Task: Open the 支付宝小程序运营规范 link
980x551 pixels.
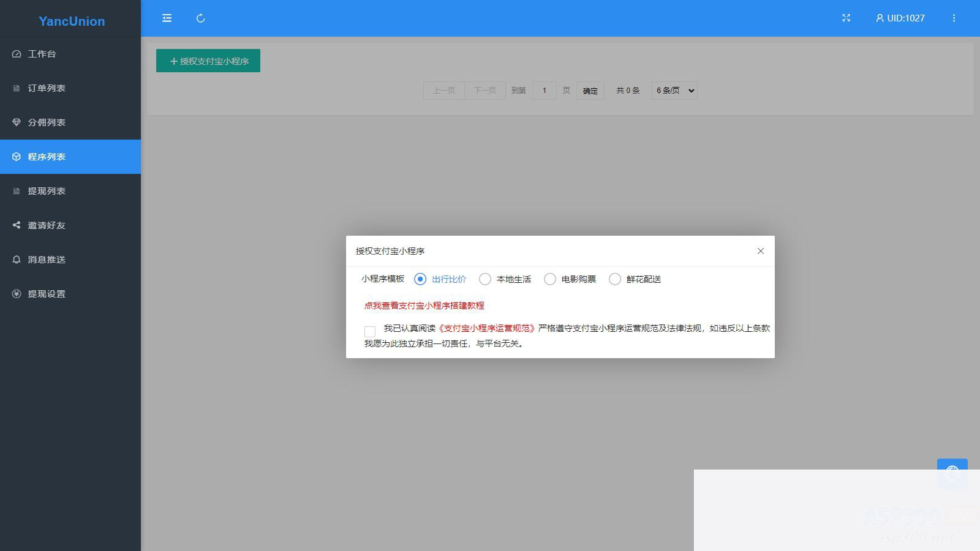Action: pos(487,328)
